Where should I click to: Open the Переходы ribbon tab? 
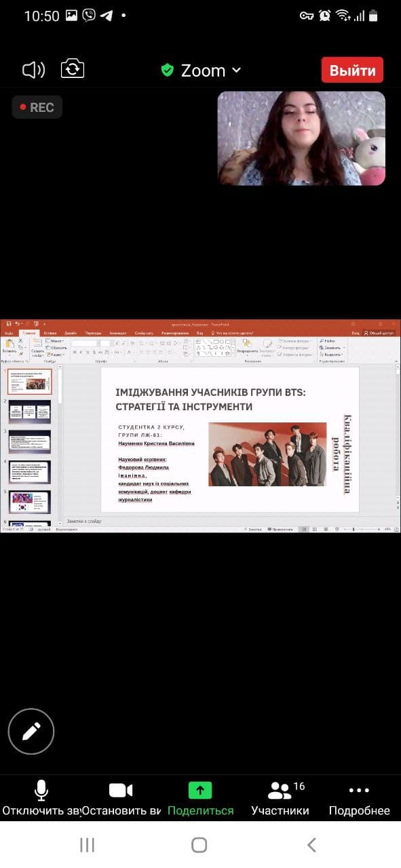tap(93, 333)
